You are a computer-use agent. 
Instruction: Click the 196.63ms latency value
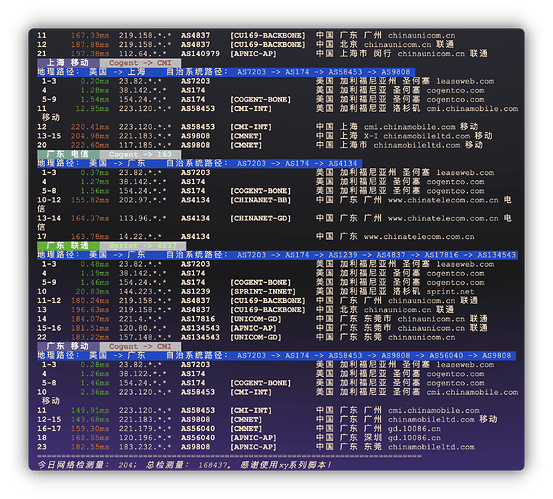coord(90,310)
